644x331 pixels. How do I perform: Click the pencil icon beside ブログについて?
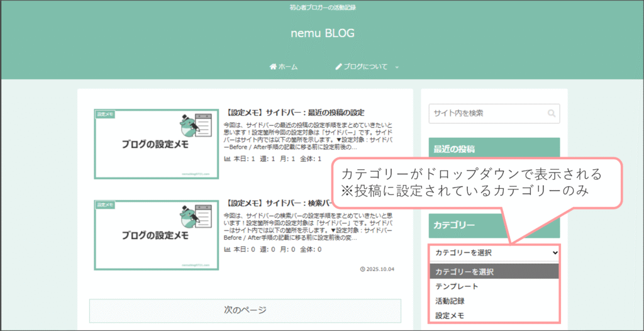point(338,67)
